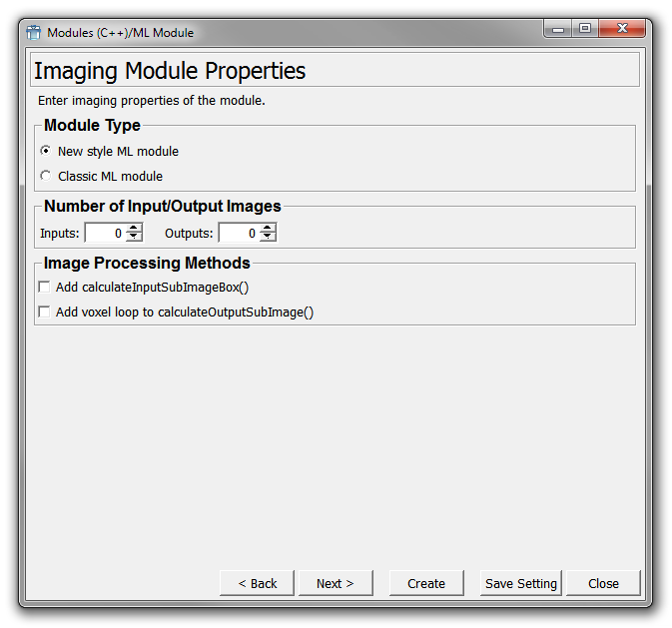Click the Save Setting button
The height and width of the screenshot is (628, 672).
(521, 584)
